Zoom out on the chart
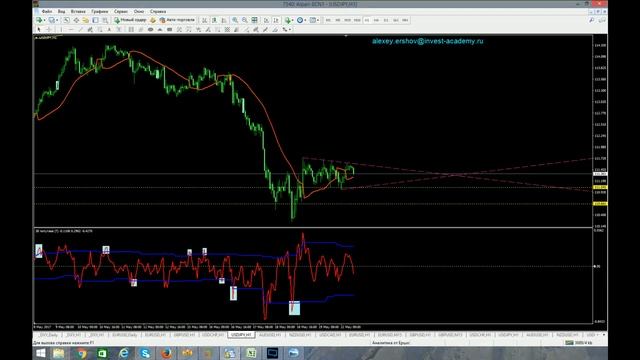The height and width of the screenshot is (360, 640). (244, 20)
